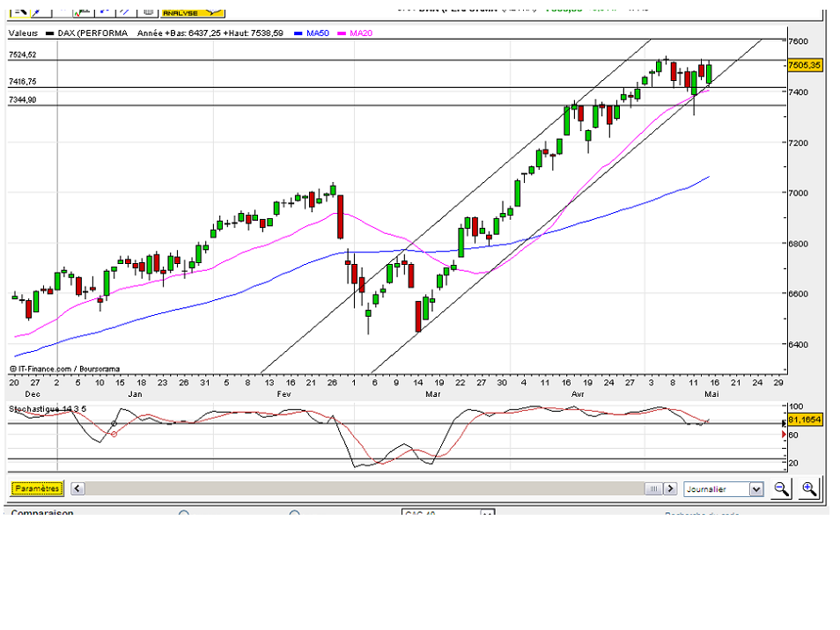The height and width of the screenshot is (630, 840).
Task: Click the zoom out magnifier icon
Action: [x=781, y=488]
